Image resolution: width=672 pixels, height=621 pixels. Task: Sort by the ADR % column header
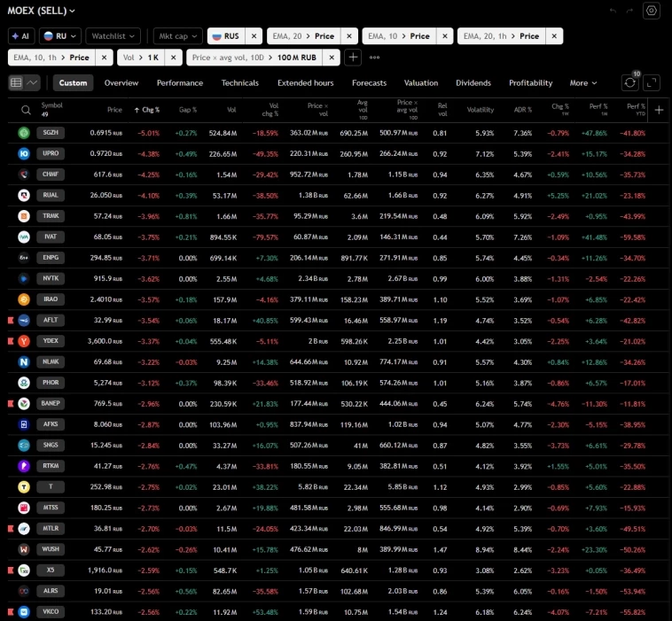(x=523, y=110)
